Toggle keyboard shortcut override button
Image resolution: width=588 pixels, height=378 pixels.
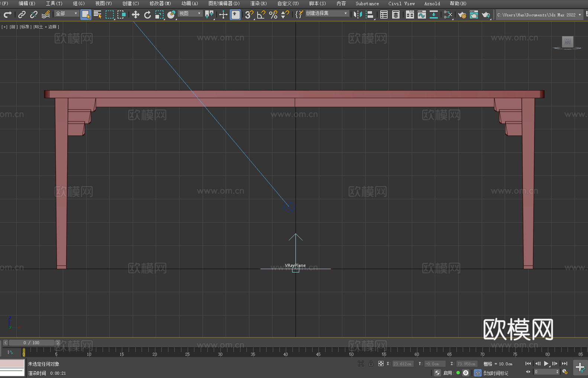pos(235,14)
